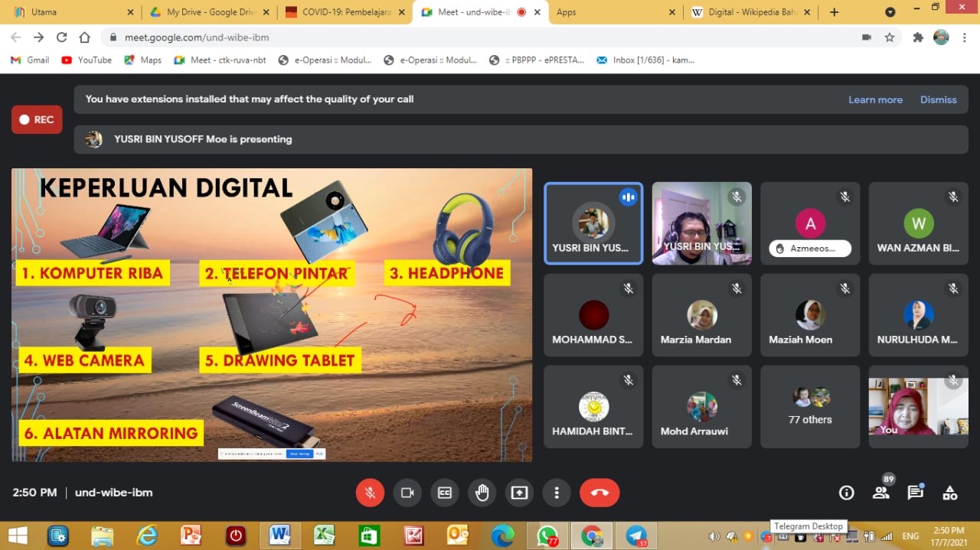The height and width of the screenshot is (550, 980).
Task: Raise hand in the meeting
Action: [482, 493]
